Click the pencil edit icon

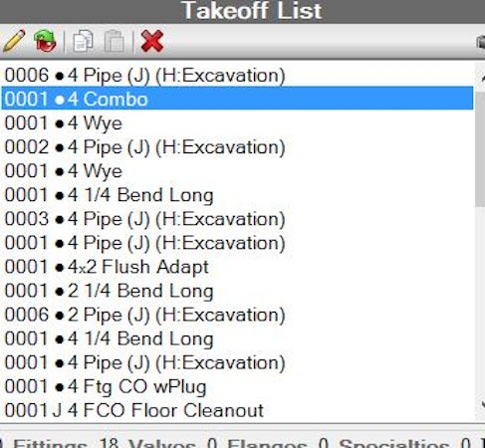[14, 41]
